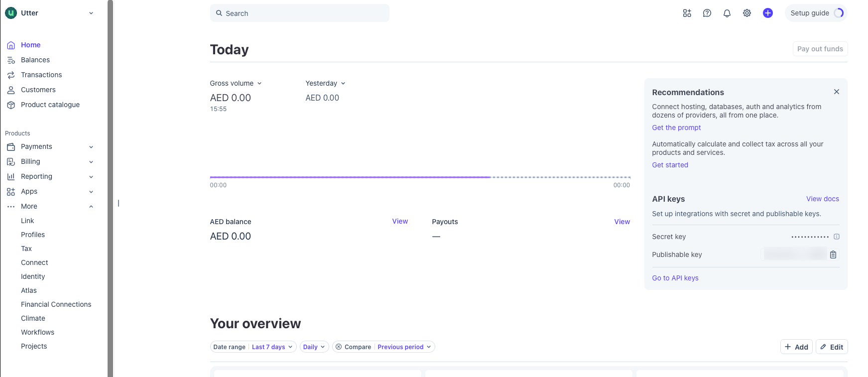Copy the publishable key with clipboard icon
The height and width of the screenshot is (377, 868).
[x=833, y=254]
